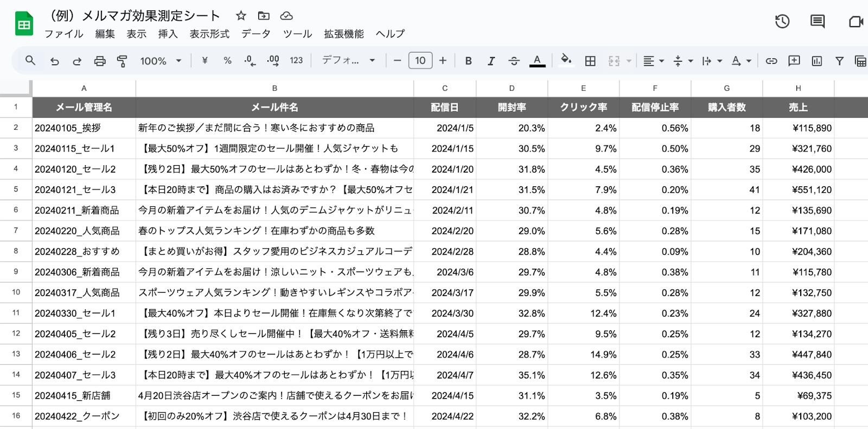
Task: Open the データ menu
Action: (x=256, y=34)
